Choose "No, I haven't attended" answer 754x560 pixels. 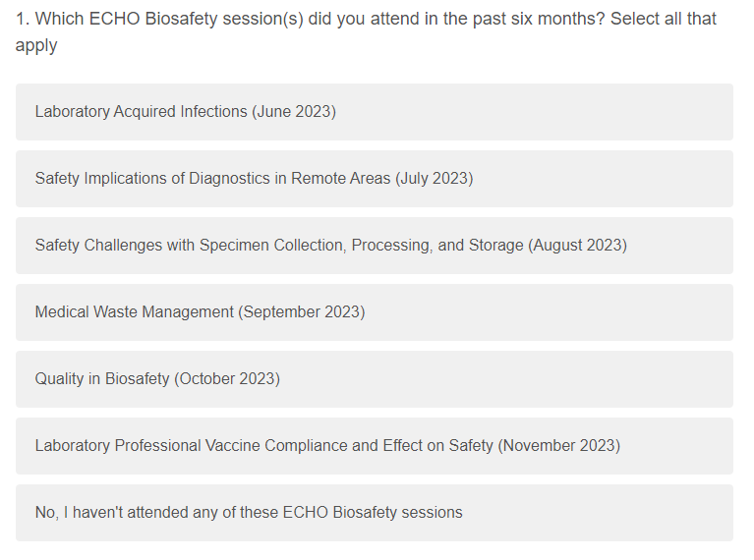tap(374, 513)
